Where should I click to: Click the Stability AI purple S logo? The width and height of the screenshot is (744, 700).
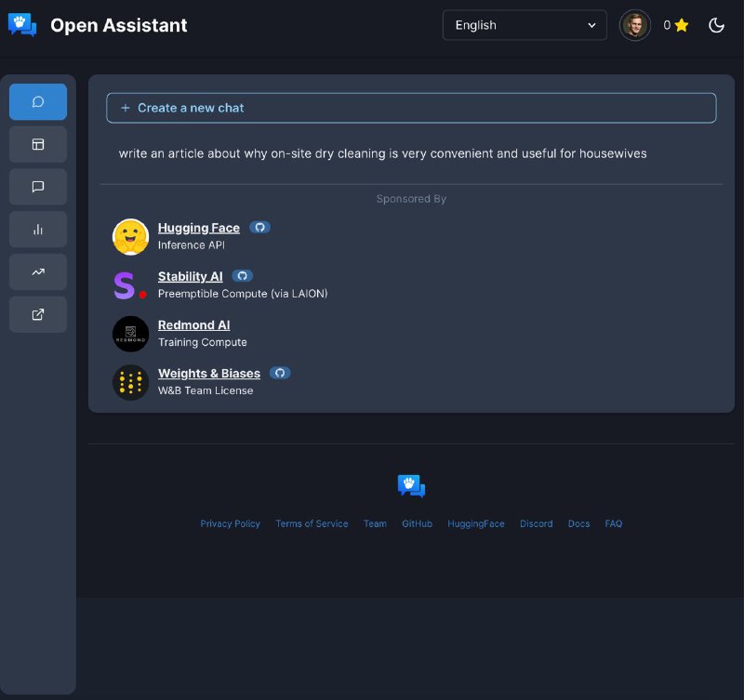(x=130, y=285)
